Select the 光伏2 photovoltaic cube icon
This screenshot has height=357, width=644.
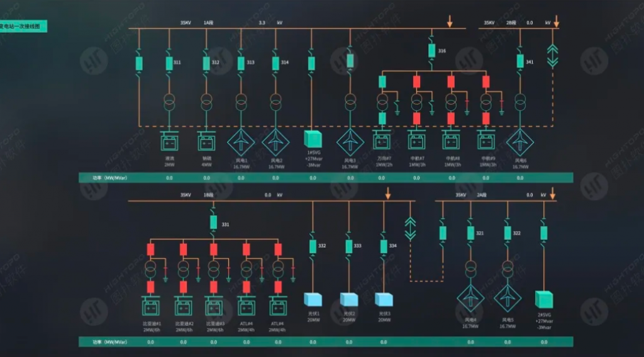(x=348, y=300)
